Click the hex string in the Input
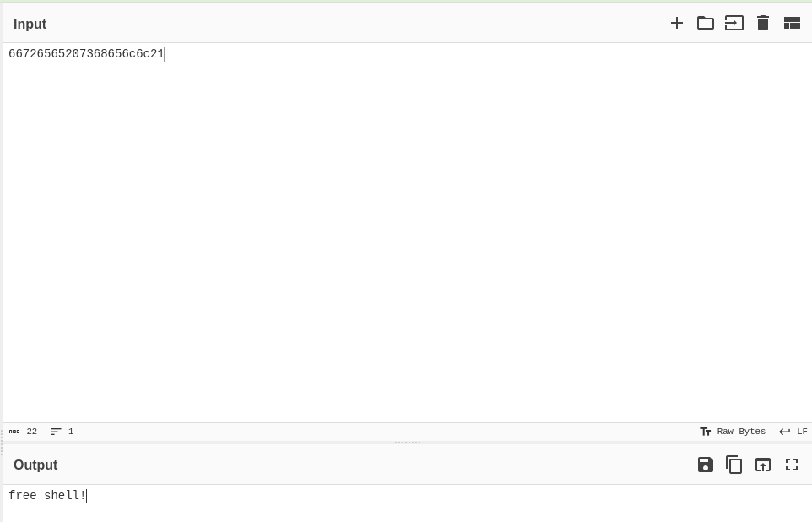This screenshot has width=812, height=522. [x=86, y=54]
